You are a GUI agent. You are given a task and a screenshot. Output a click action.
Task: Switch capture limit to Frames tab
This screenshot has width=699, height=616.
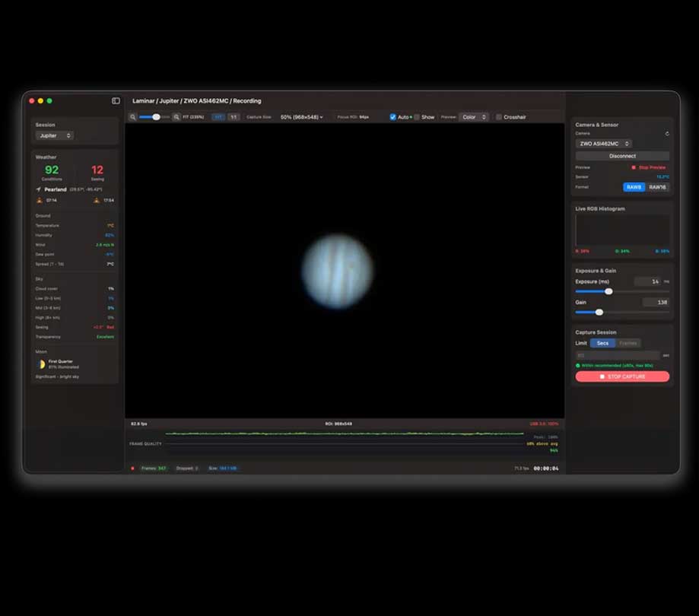629,343
